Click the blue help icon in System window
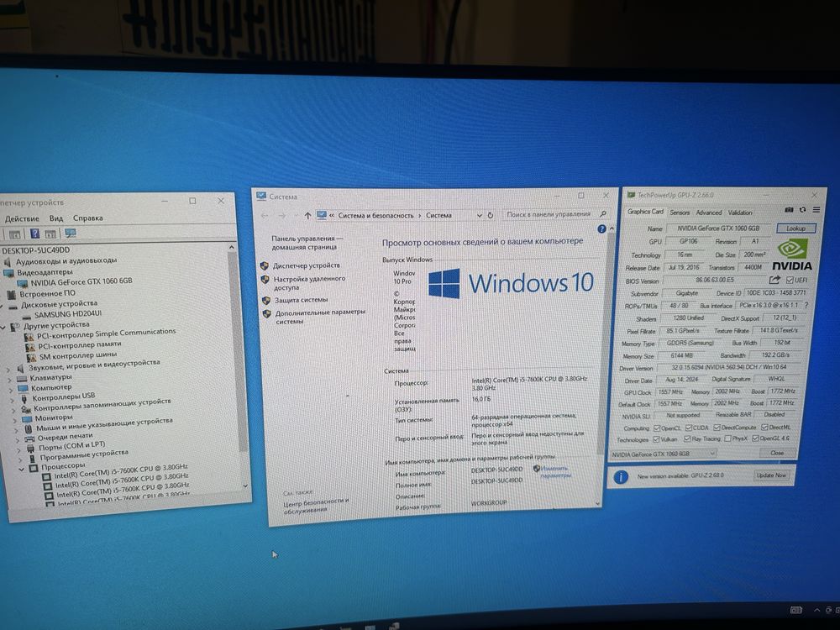This screenshot has height=630, width=840. coord(601,228)
